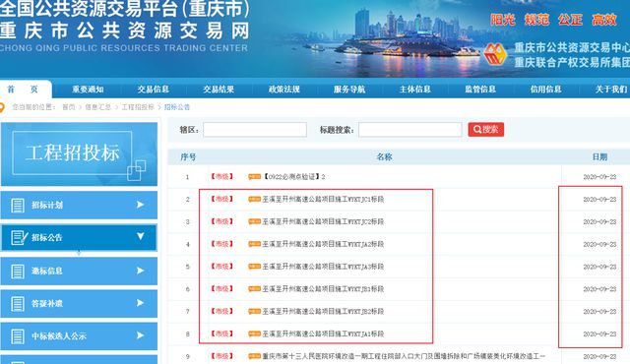
Task: Click the 日期 column header
Action: pos(599,157)
